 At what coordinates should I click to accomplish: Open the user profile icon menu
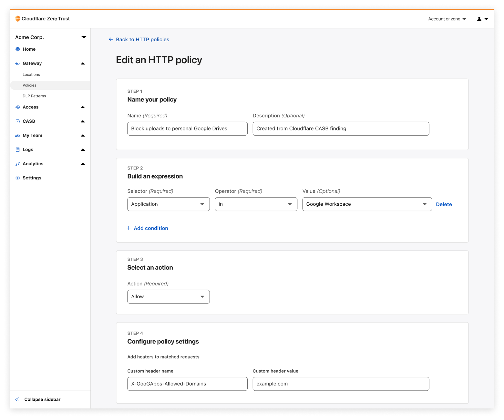click(482, 19)
